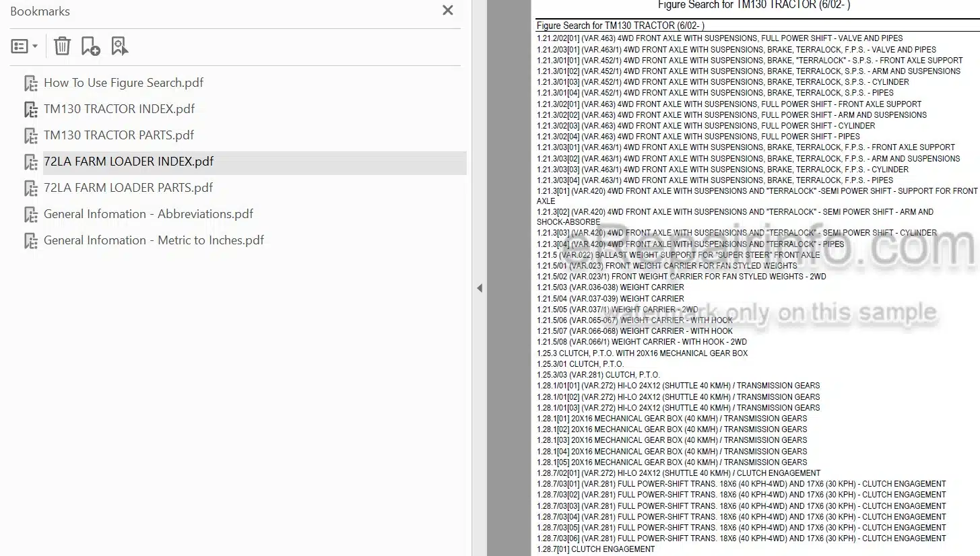Click the 1.21.2/03[01] F.P.S. VALVE AND PIPES entry

click(736, 49)
